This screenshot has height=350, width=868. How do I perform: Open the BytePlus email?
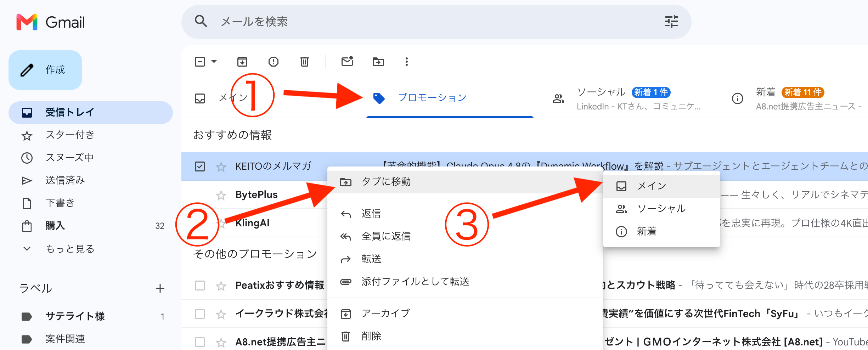pyautogui.click(x=257, y=194)
